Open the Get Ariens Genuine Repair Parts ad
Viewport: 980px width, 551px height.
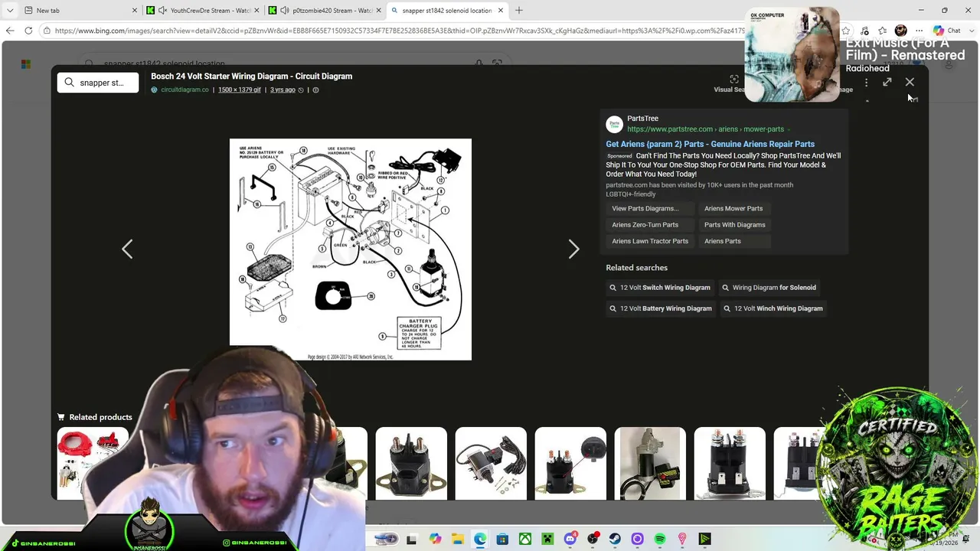(710, 144)
